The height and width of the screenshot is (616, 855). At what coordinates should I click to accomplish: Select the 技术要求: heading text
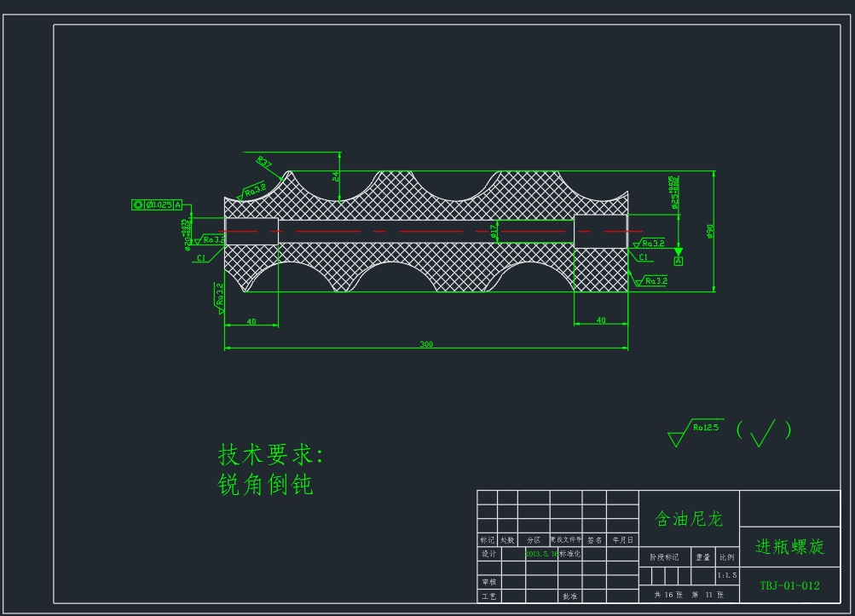pyautogui.click(x=270, y=455)
